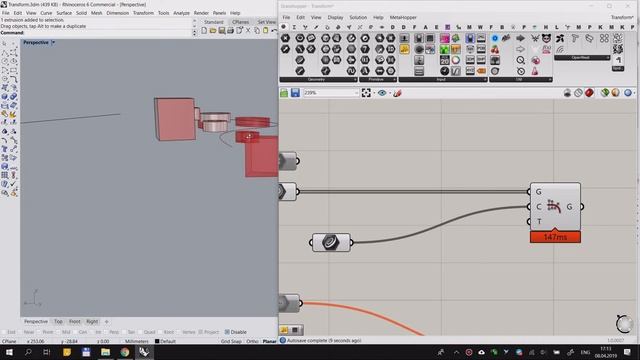Image resolution: width=640 pixels, height=360 pixels.
Task: Click the calendar date icon in Input panel
Action: pos(444,60)
